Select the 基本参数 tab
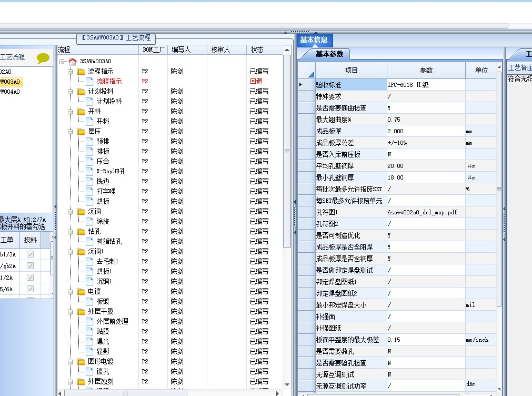The image size is (532, 396). (x=329, y=54)
